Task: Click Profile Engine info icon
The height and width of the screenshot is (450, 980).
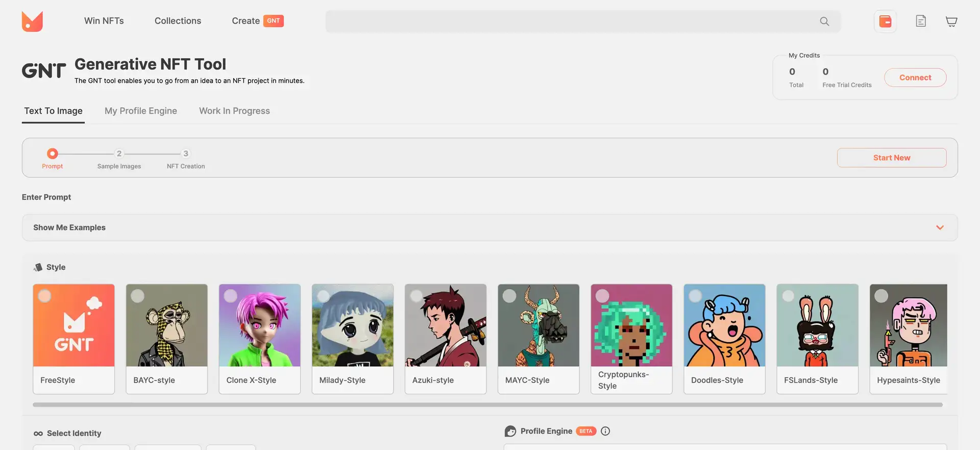Action: point(605,431)
